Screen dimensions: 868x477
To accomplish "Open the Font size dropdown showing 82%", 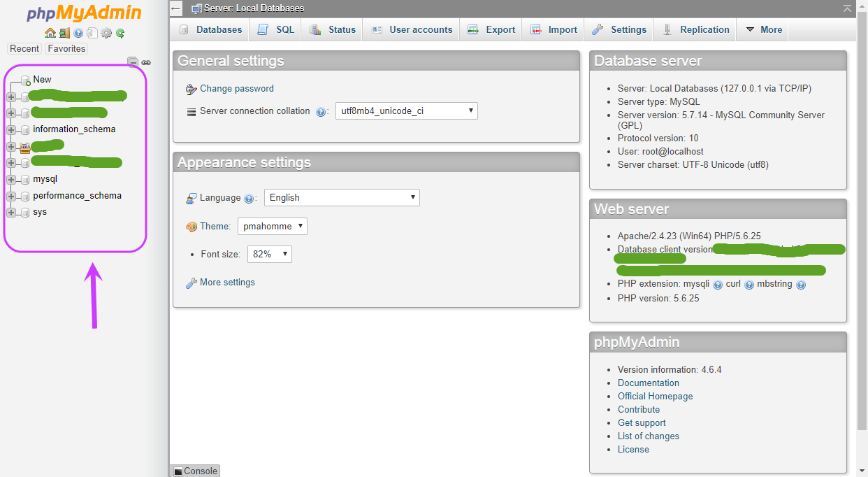I will pos(270,254).
